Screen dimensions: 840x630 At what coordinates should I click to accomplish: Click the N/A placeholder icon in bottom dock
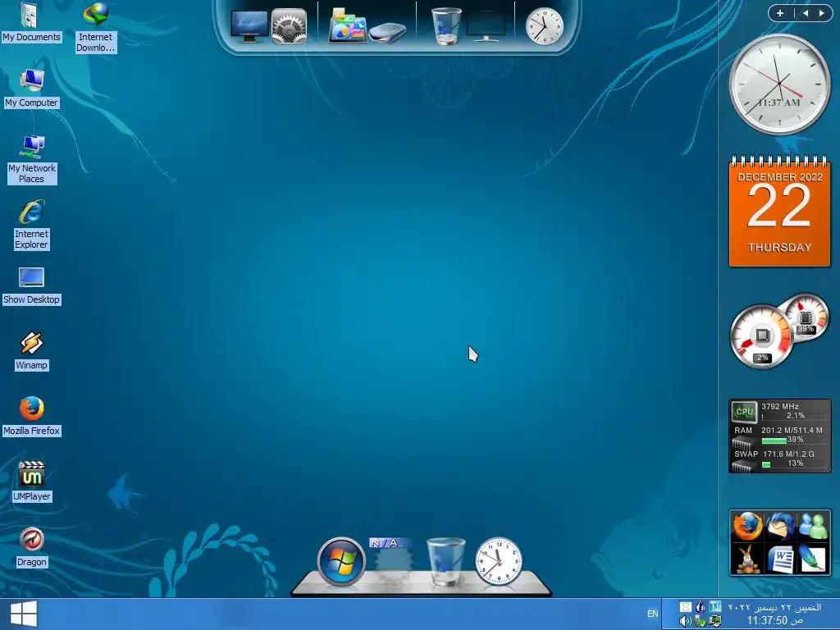click(x=393, y=559)
